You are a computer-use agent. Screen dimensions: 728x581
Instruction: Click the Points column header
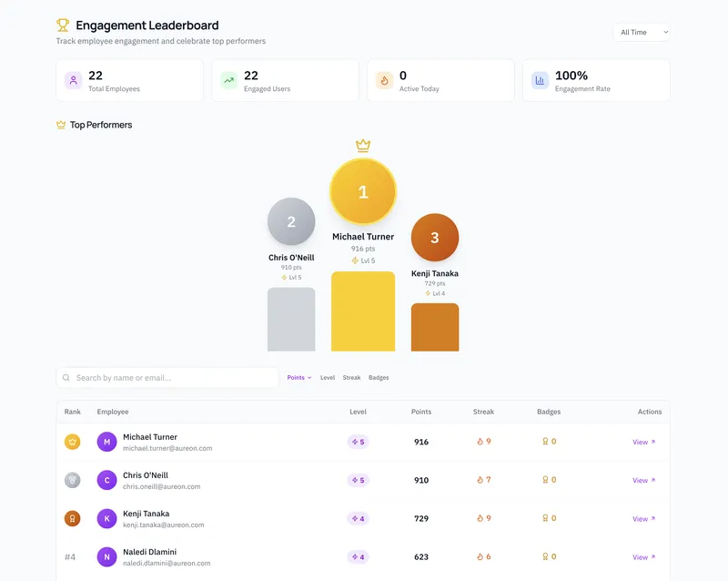[x=421, y=412]
